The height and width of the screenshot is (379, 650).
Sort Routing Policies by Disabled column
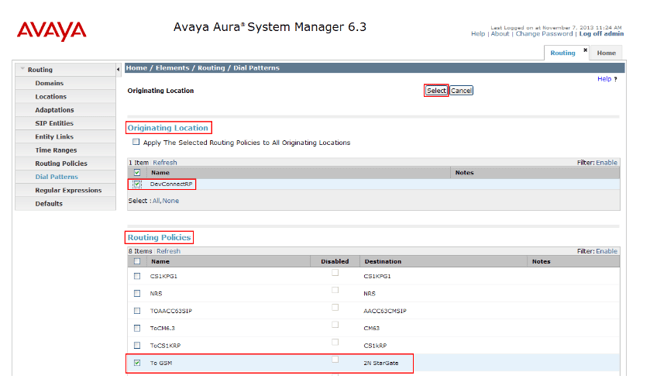pyautogui.click(x=335, y=262)
